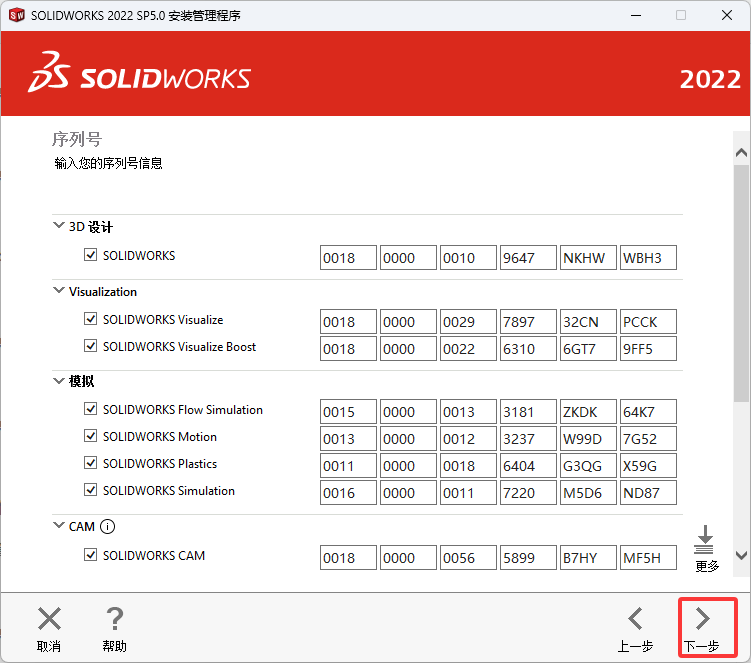751x663 pixels.
Task: Click Visualize serial field containing PCCK
Action: pos(649,321)
